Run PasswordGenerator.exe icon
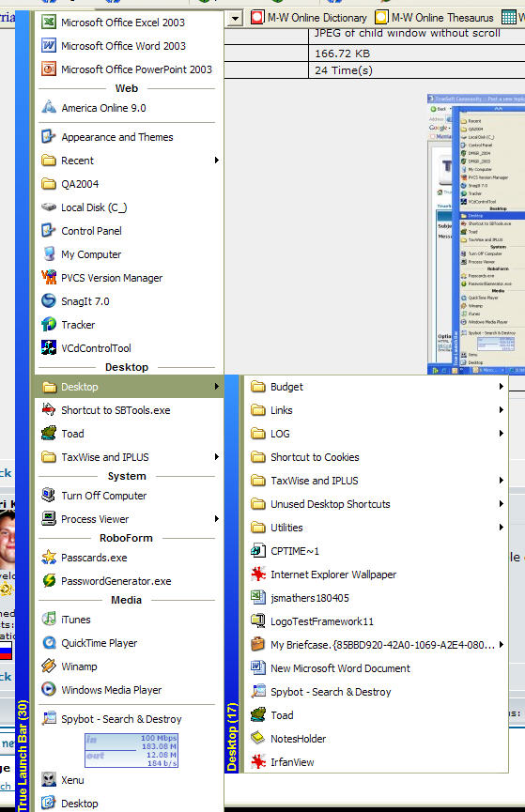Viewport: 525px width, 812px height. tap(49, 581)
